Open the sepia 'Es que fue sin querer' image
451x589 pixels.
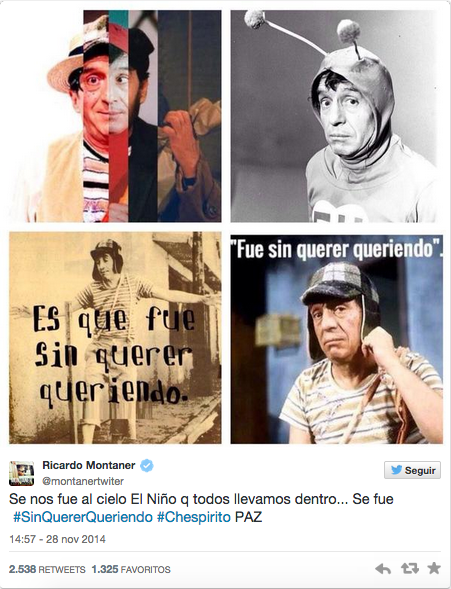[x=115, y=338]
